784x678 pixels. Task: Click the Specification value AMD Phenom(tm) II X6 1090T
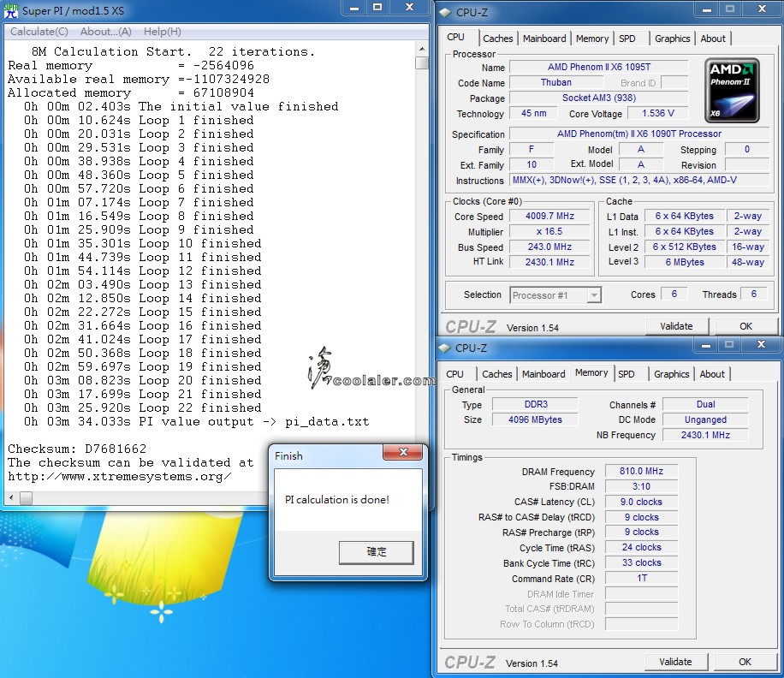639,134
